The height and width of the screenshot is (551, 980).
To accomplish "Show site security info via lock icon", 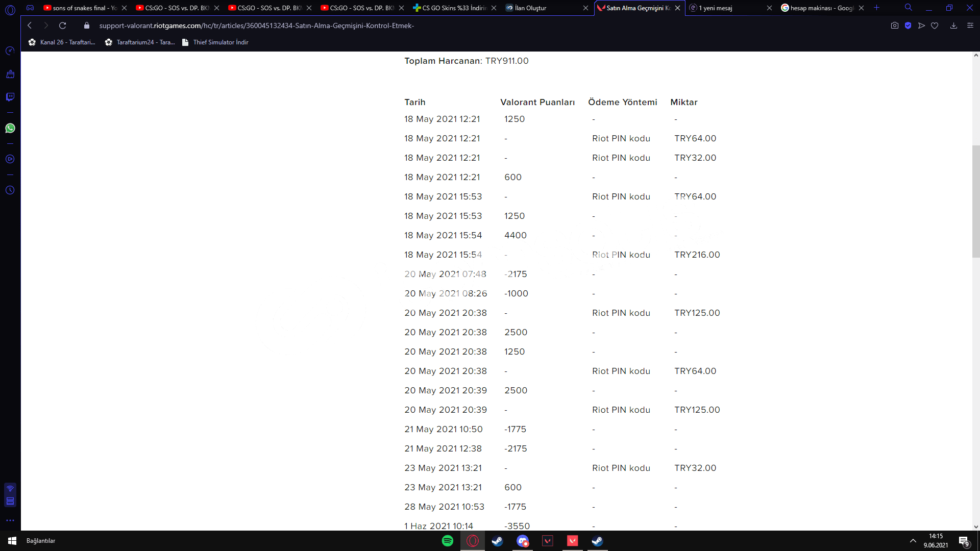I will 87,26.
